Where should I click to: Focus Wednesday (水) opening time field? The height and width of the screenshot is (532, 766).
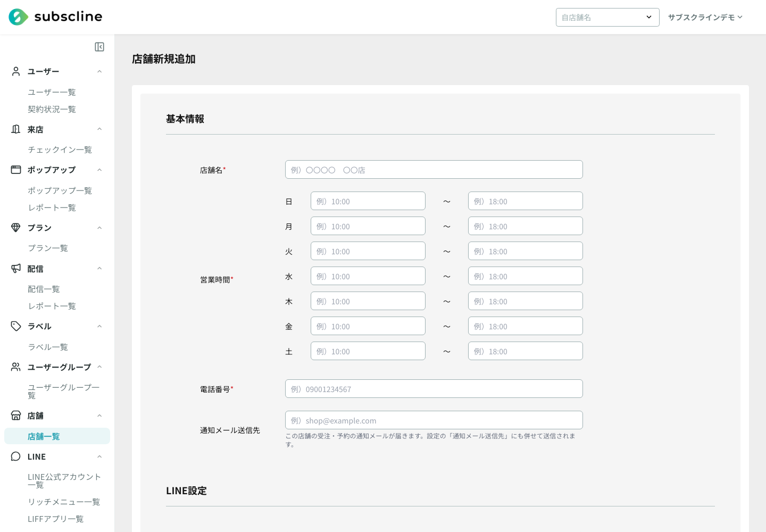pyautogui.click(x=368, y=276)
